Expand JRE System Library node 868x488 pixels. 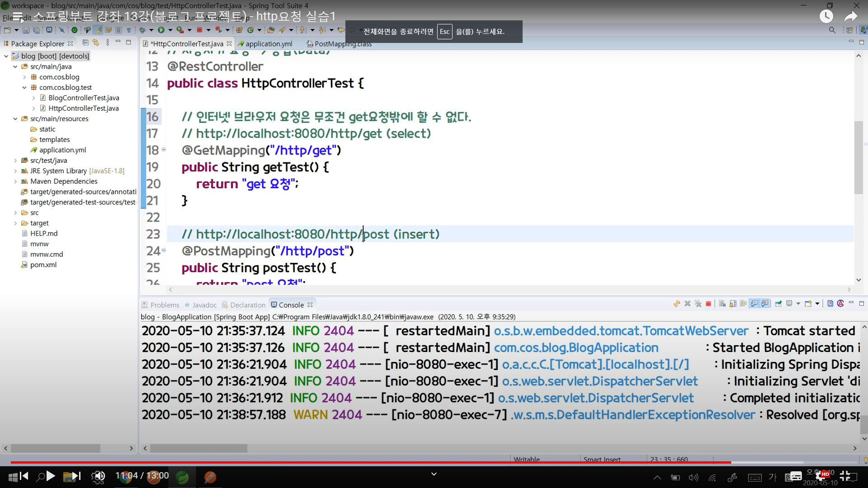coord(15,170)
